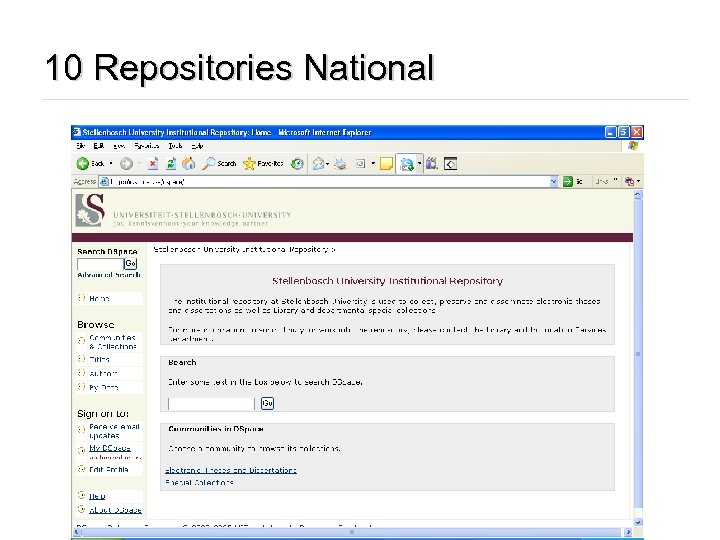Click the Stop page loading icon
720x540 pixels.
click(x=153, y=163)
